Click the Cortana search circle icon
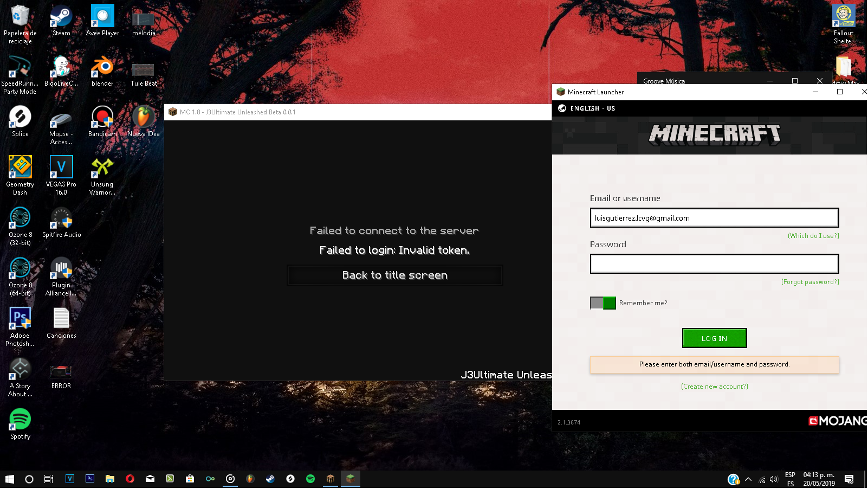This screenshot has height=489, width=868. tap(29, 479)
